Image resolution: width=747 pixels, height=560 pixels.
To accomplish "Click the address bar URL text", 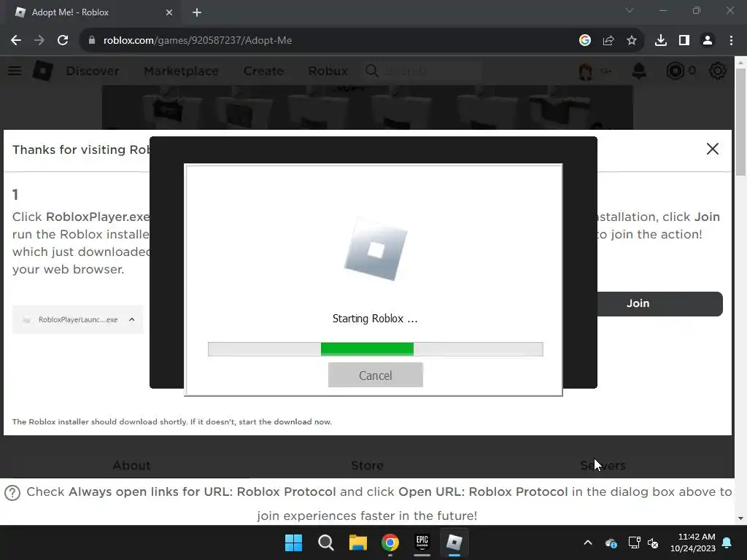I will point(198,41).
